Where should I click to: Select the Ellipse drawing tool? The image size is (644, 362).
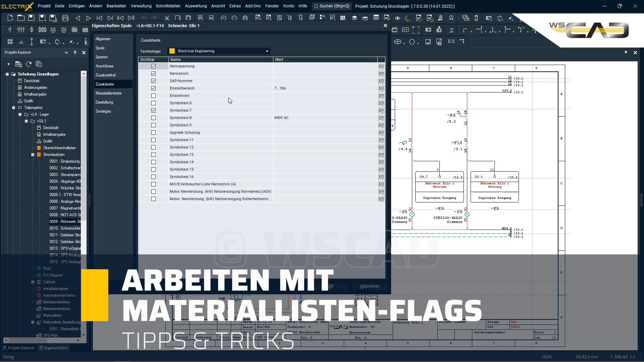(x=398, y=42)
